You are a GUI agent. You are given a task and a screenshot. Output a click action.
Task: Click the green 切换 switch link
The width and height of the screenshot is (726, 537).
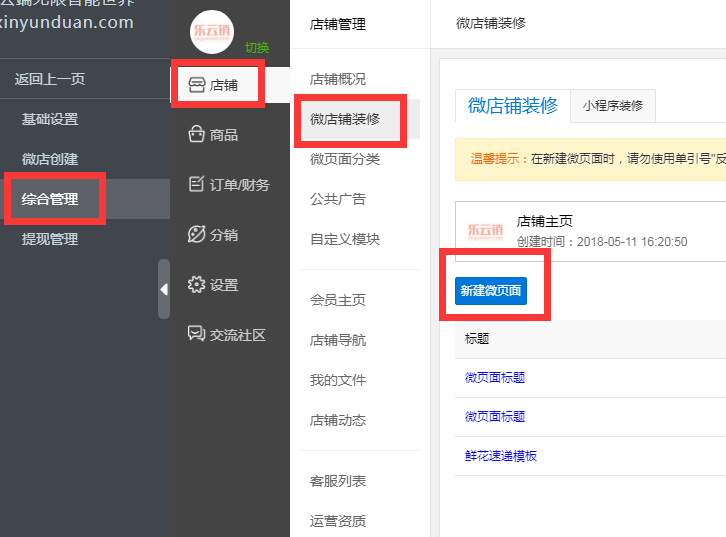[x=257, y=47]
